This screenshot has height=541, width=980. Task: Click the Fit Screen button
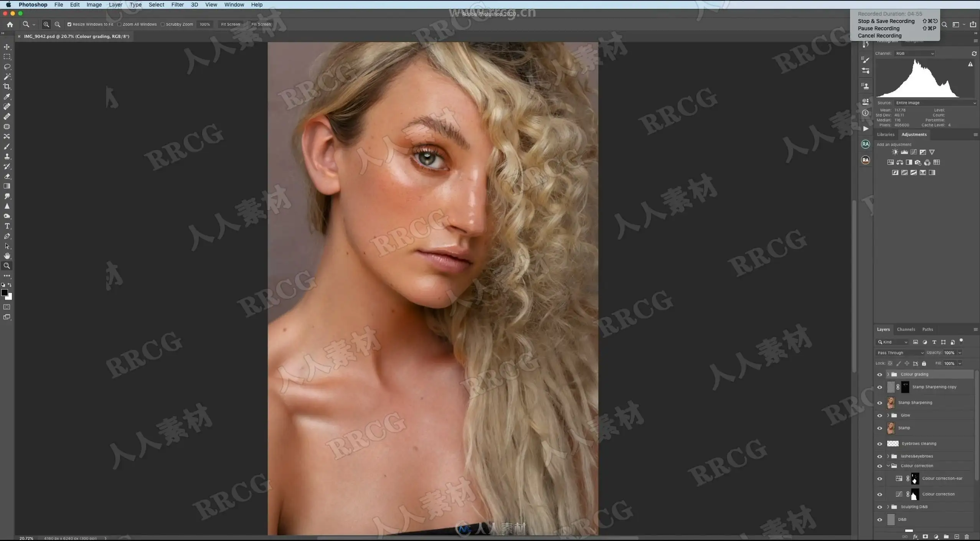click(x=230, y=24)
